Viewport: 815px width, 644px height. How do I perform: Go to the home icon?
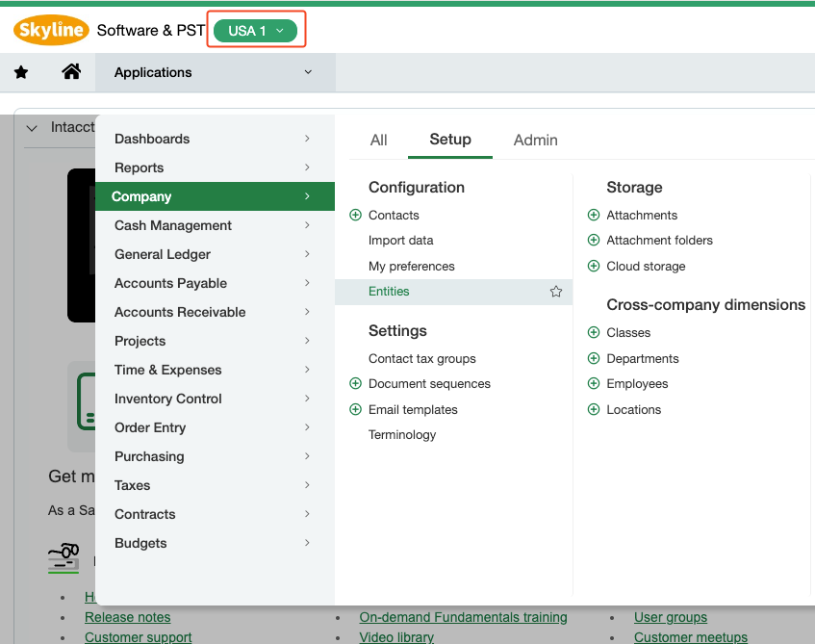pos(70,72)
